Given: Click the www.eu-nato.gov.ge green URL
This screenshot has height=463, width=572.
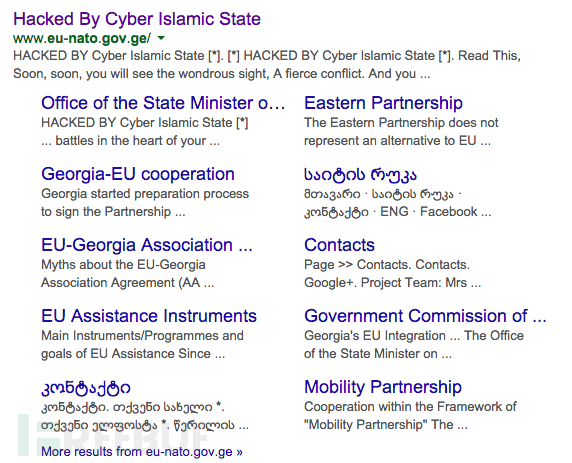Looking at the screenshot, I should pos(82,38).
